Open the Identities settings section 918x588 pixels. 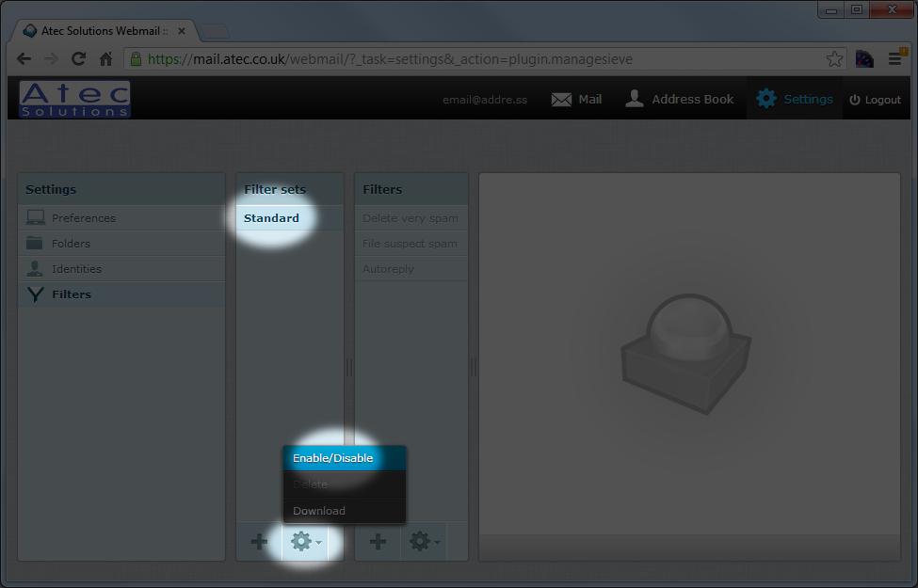pos(76,269)
